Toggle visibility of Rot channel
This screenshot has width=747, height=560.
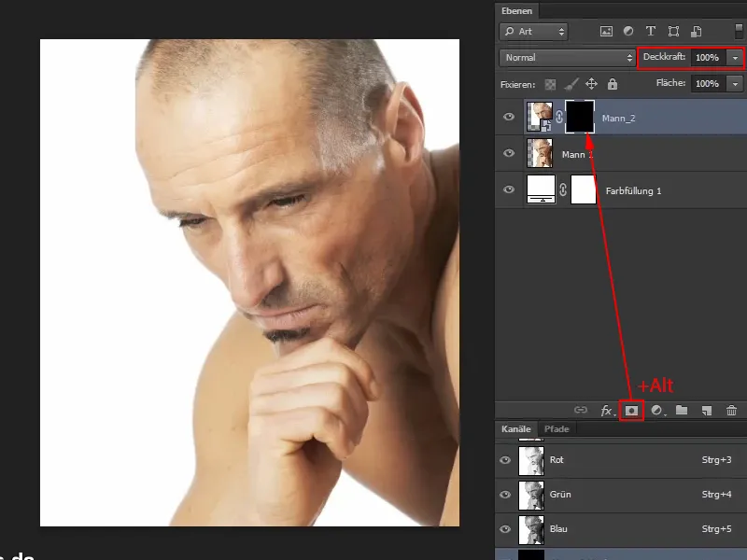click(505, 460)
